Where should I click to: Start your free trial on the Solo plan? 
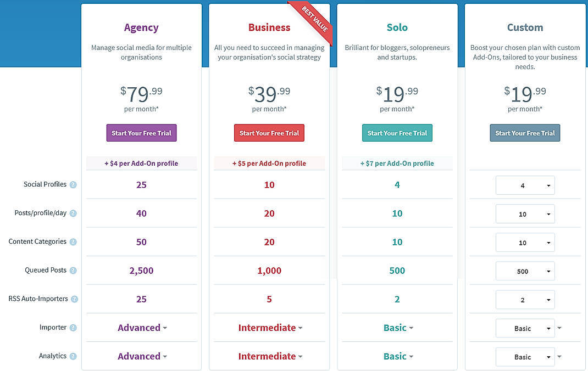pos(397,132)
